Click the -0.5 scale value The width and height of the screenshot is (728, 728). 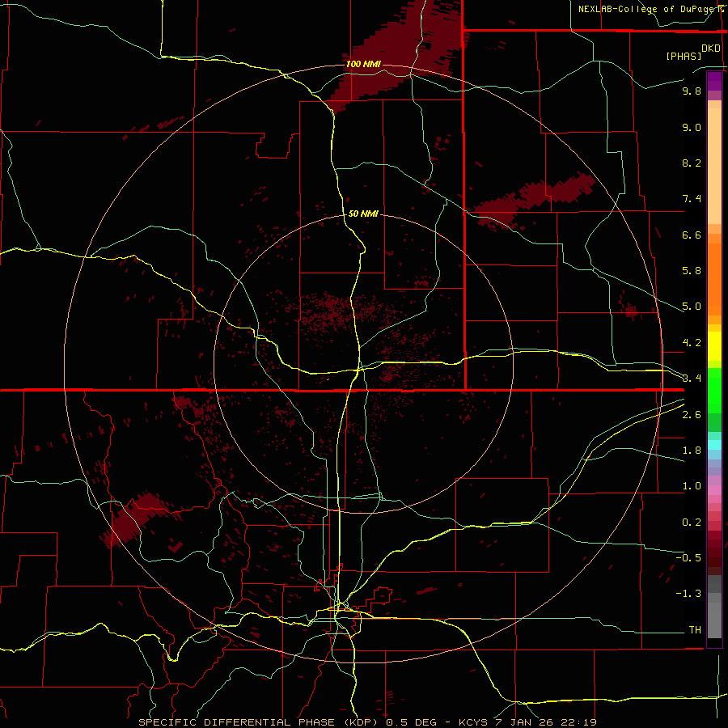point(688,558)
